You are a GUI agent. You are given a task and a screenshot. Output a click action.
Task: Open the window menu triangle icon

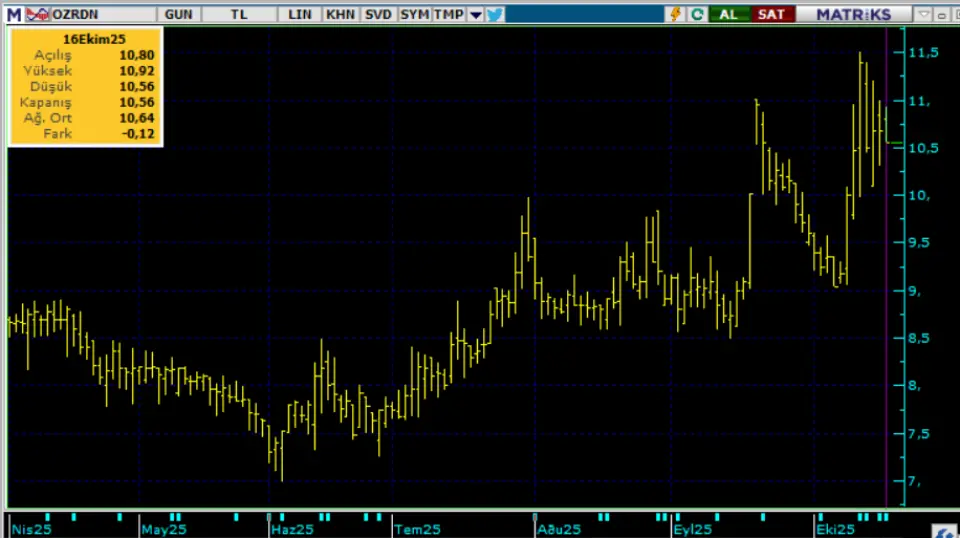pos(924,14)
